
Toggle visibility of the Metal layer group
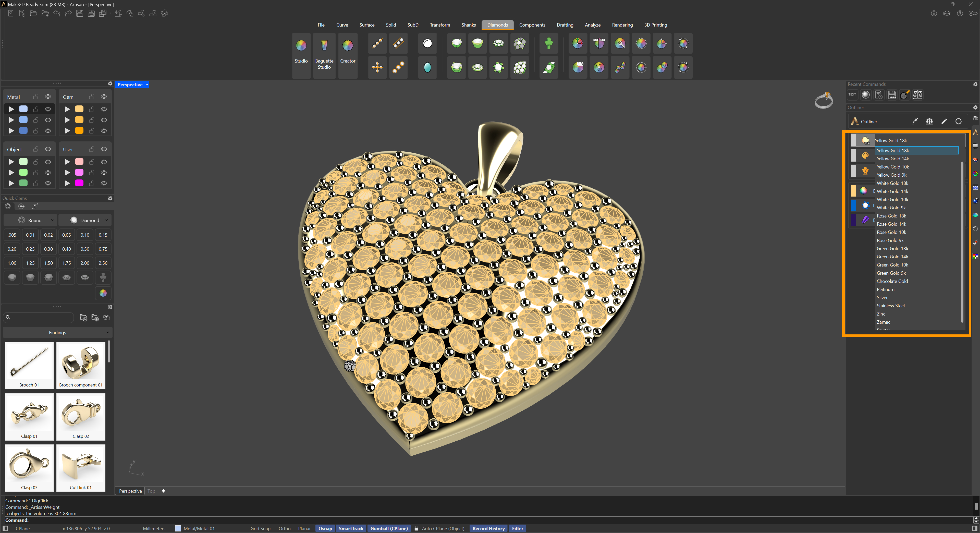point(48,97)
